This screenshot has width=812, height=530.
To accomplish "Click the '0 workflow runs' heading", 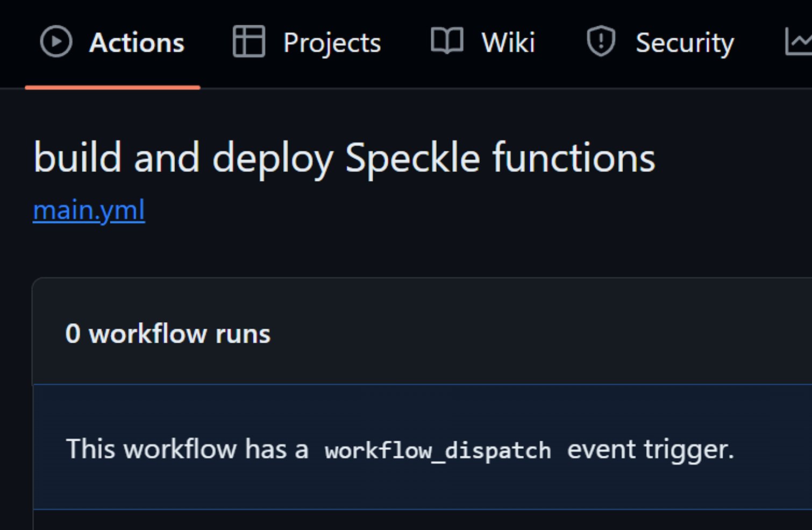I will coord(168,334).
